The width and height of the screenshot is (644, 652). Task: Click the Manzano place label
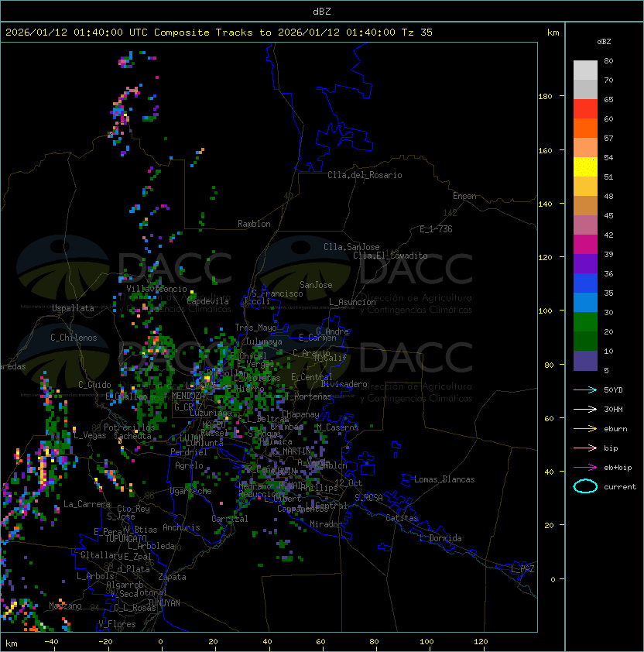tap(65, 606)
